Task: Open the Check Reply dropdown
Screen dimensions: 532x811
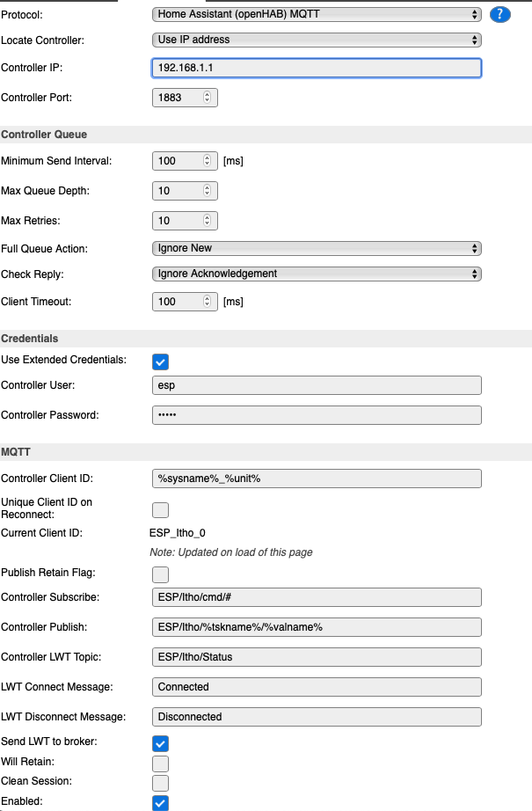Action: tap(317, 274)
